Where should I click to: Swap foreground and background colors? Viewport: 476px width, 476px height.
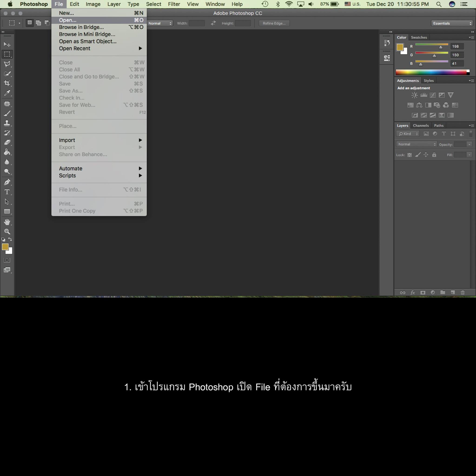tap(10, 239)
